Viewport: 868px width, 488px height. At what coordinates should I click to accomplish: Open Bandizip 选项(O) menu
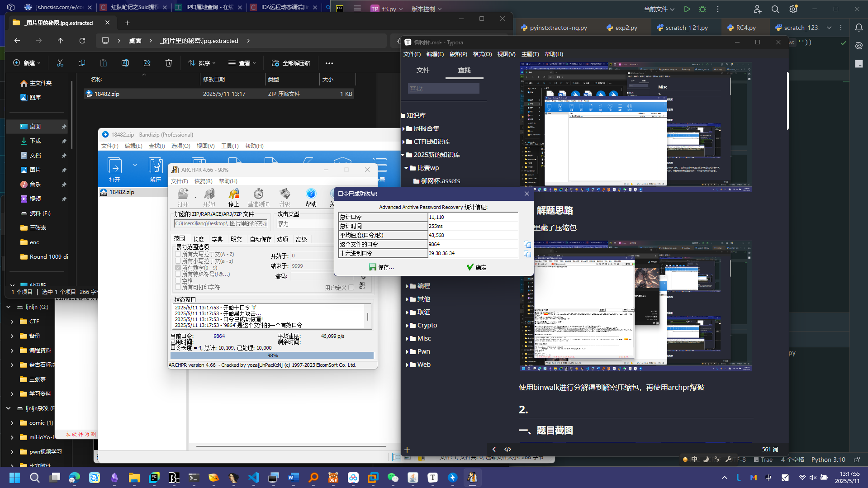180,146
